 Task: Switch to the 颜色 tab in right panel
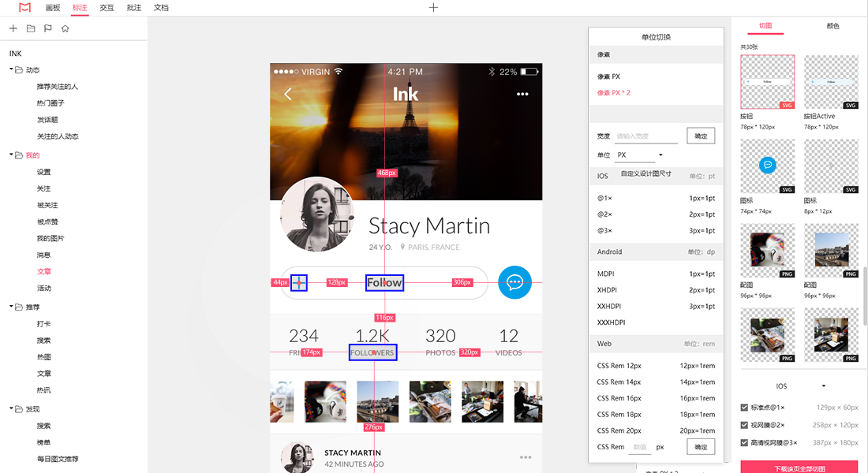[x=832, y=26]
